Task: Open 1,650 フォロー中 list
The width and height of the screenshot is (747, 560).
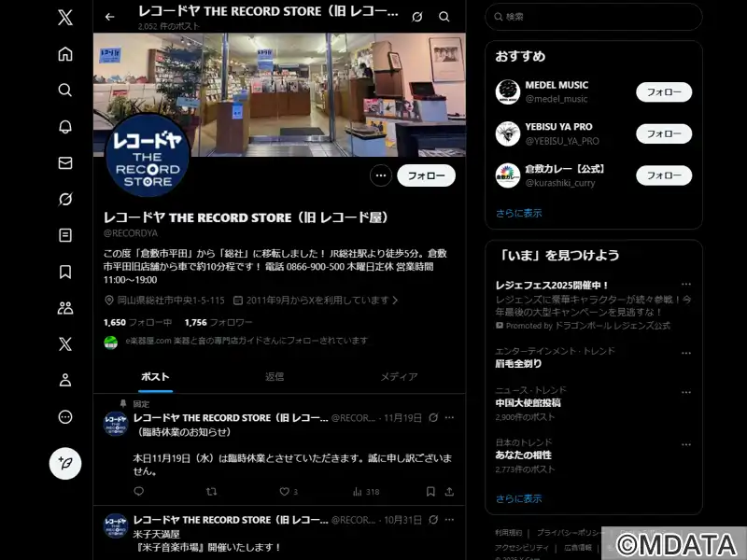Action: pos(137,322)
